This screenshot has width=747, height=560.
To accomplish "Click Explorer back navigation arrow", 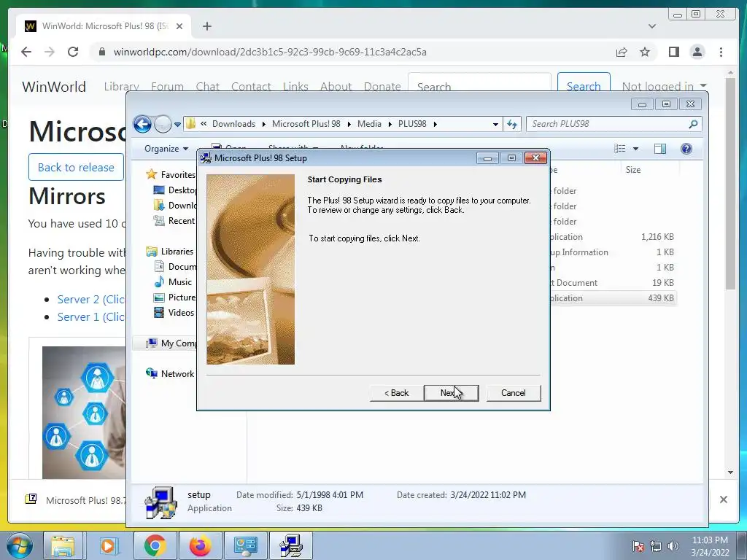I will coord(142,124).
